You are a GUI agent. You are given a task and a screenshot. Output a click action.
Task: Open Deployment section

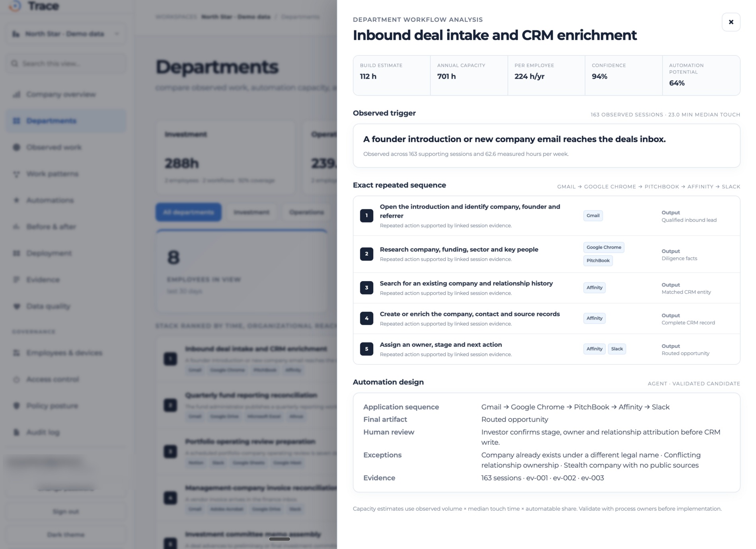[x=66, y=253]
